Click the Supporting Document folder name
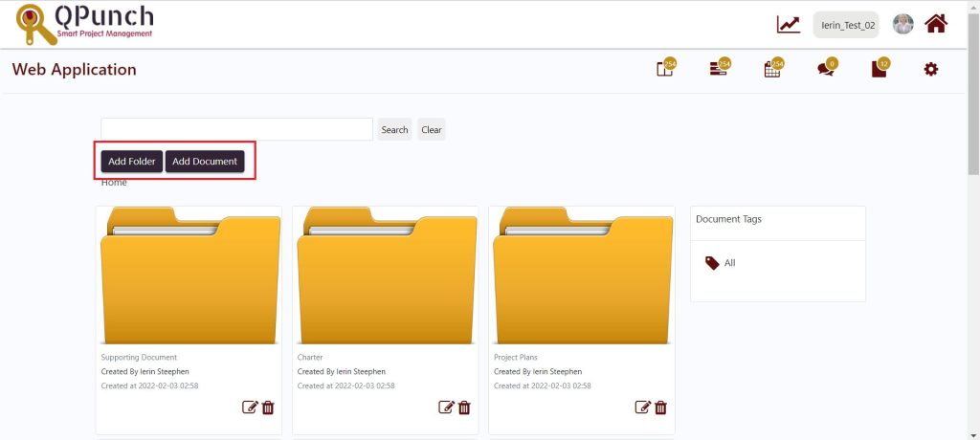Viewport: 980px width, 440px height. point(139,358)
